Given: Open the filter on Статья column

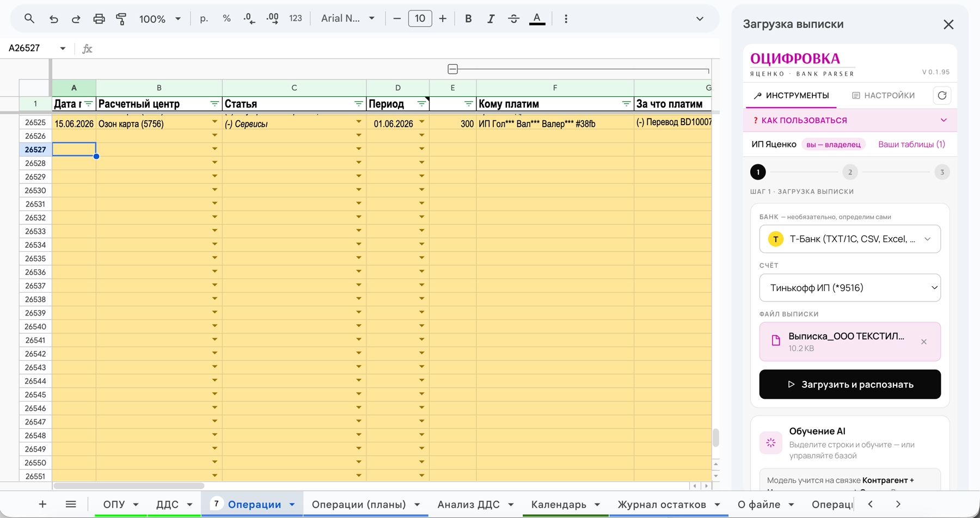Looking at the screenshot, I should [x=358, y=103].
